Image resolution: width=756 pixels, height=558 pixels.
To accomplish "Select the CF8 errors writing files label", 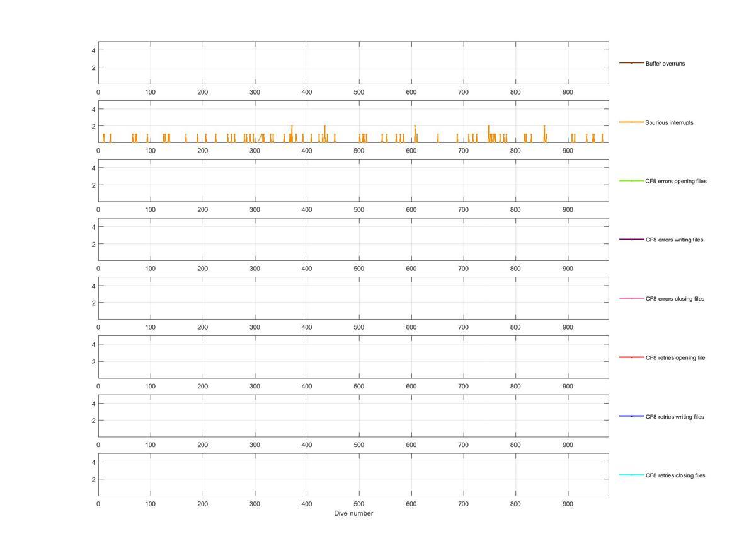I will click(674, 240).
